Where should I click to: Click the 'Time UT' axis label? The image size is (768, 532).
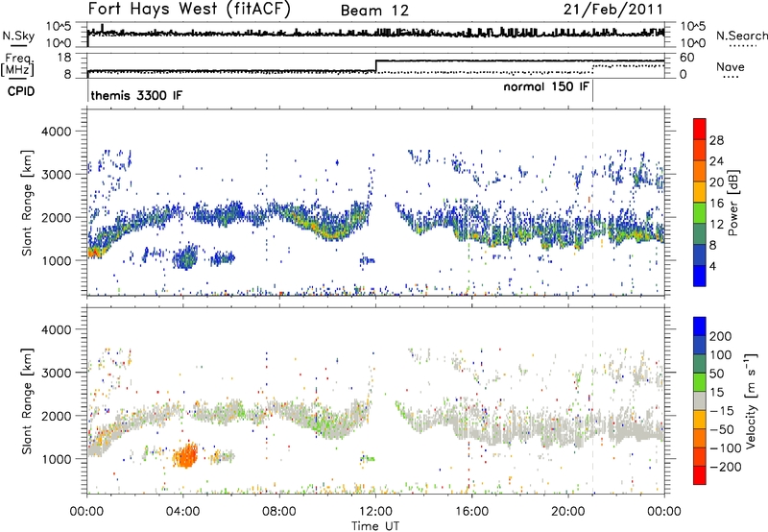[375, 526]
